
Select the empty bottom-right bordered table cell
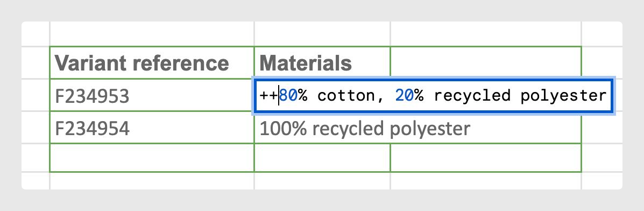[485, 158]
